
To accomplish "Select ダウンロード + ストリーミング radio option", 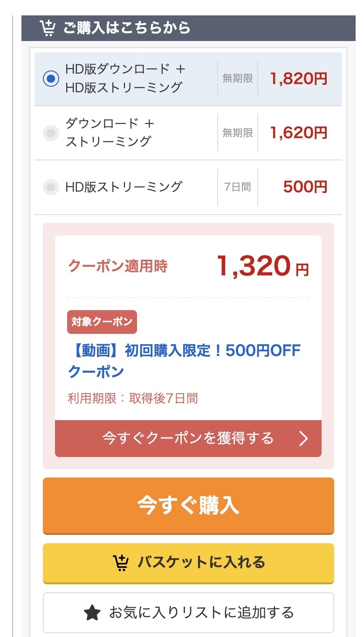I will pyautogui.click(x=51, y=133).
